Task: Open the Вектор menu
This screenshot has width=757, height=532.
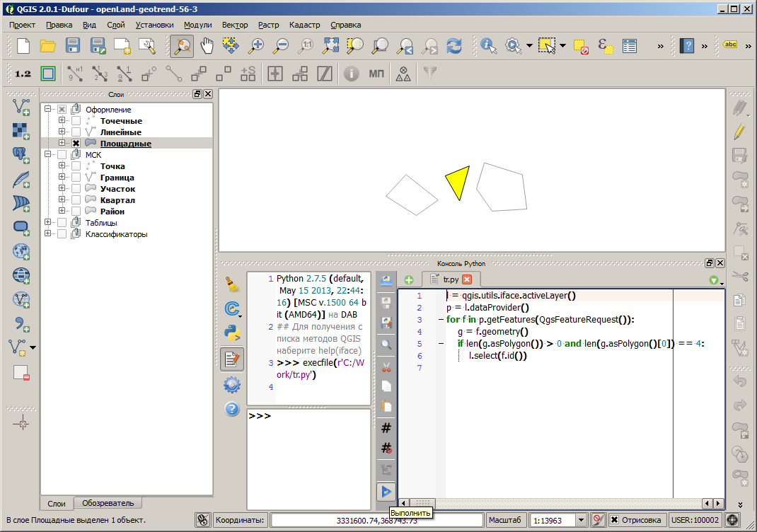Action: click(234, 25)
